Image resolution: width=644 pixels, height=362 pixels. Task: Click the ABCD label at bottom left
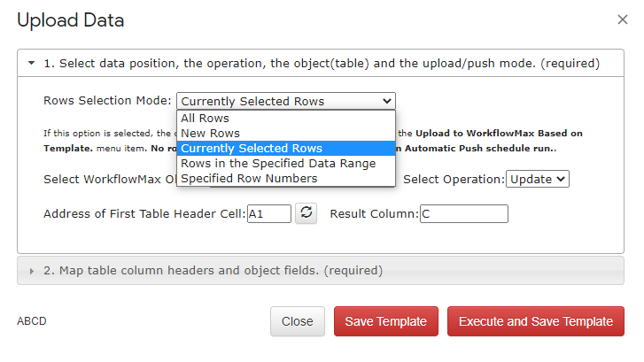pyautogui.click(x=32, y=321)
